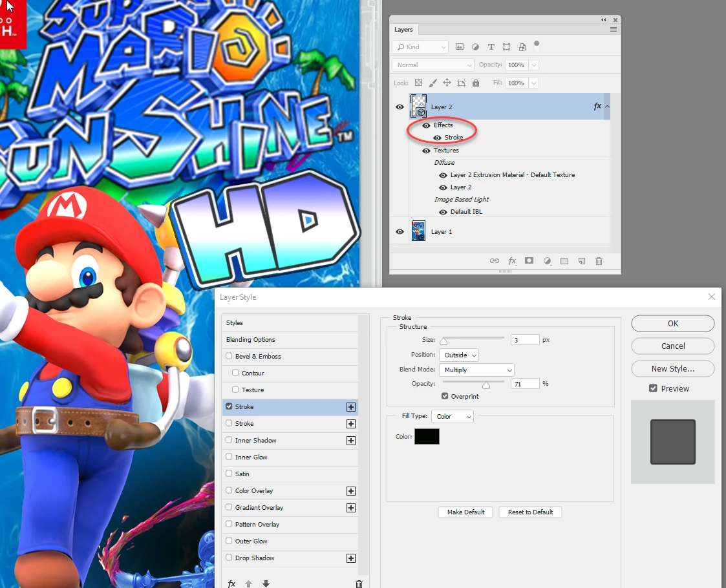Toggle Effects visibility eye on Layer 2
The width and height of the screenshot is (726, 588).
[427, 125]
